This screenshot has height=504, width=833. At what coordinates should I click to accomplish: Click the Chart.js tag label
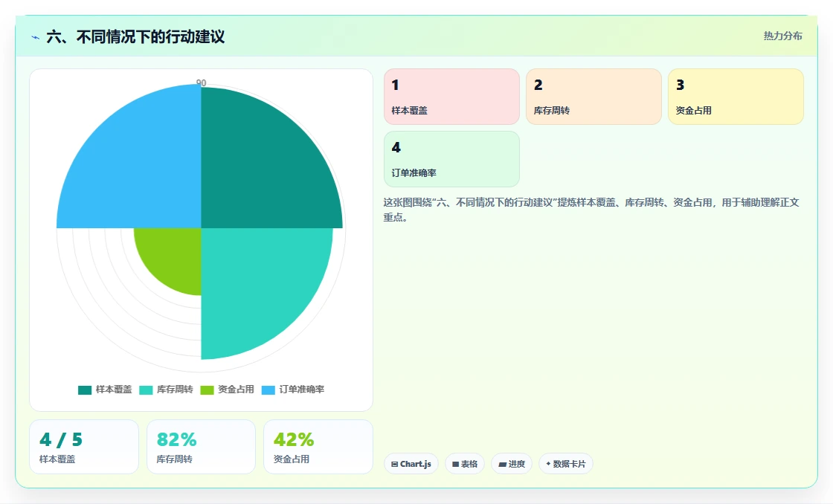tap(416, 464)
